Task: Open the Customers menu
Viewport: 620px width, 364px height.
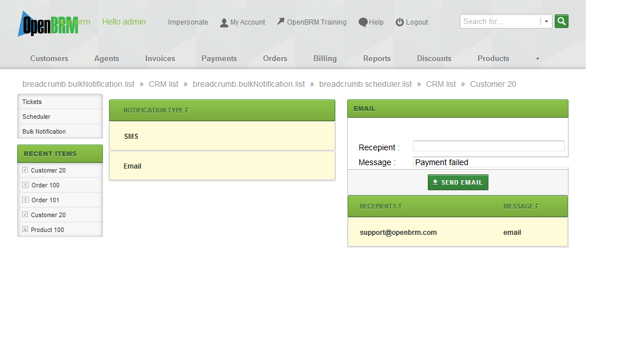Action: [x=49, y=58]
